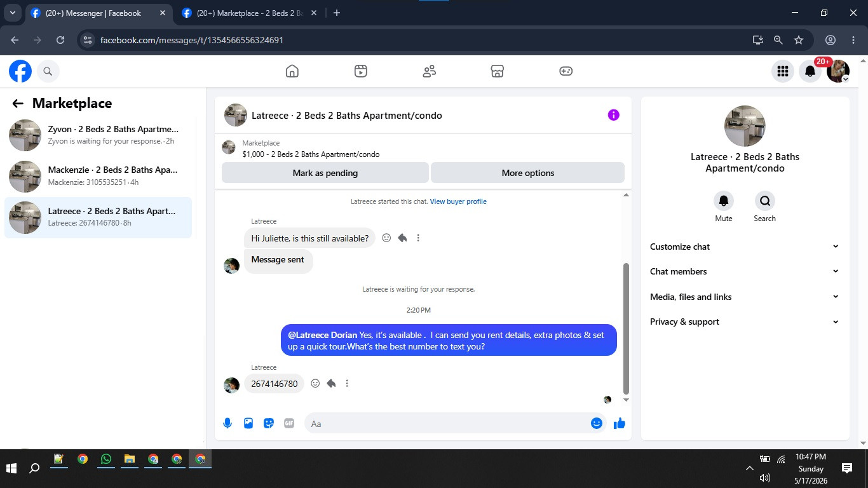This screenshot has height=488, width=868.
Task: Open more options for "Hi Juliette" message
Action: point(418,238)
